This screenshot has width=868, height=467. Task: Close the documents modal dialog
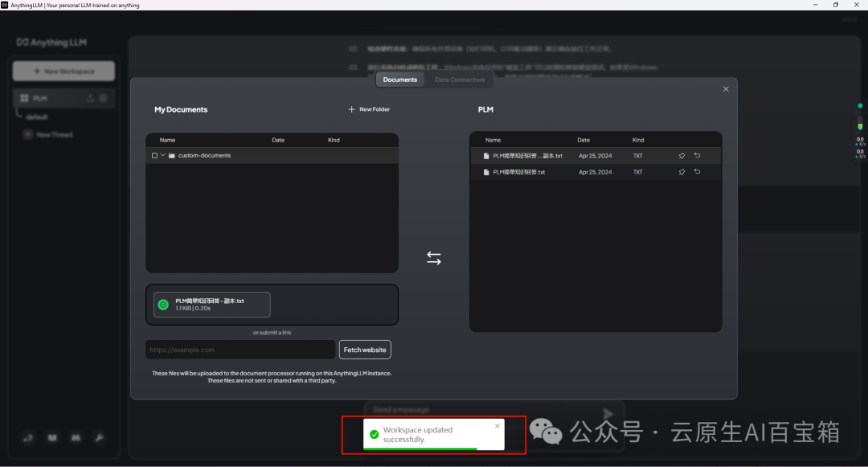click(x=726, y=89)
